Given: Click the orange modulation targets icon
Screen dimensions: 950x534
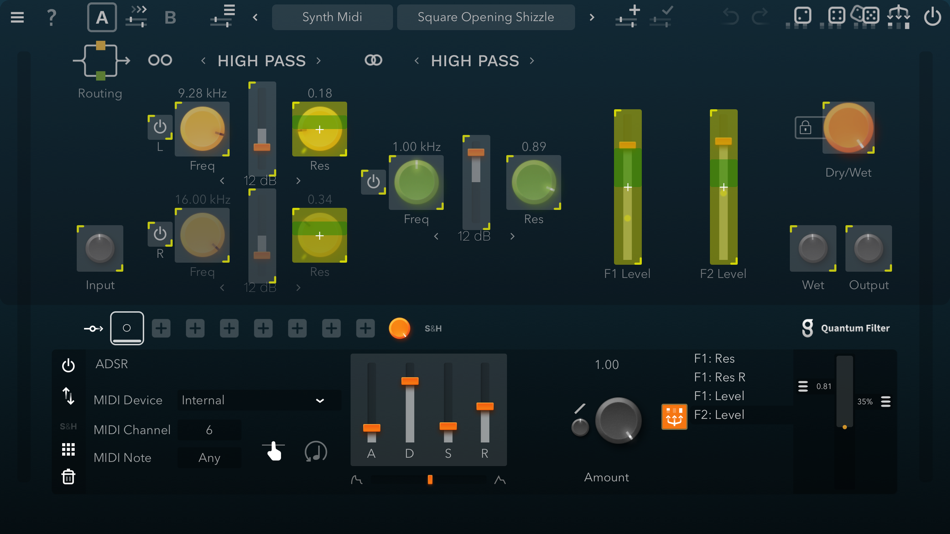Looking at the screenshot, I should coord(674,416).
